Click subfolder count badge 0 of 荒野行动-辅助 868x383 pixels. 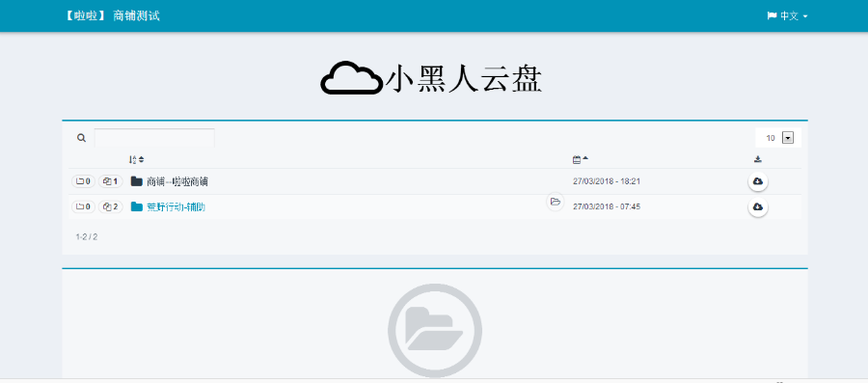(84, 207)
